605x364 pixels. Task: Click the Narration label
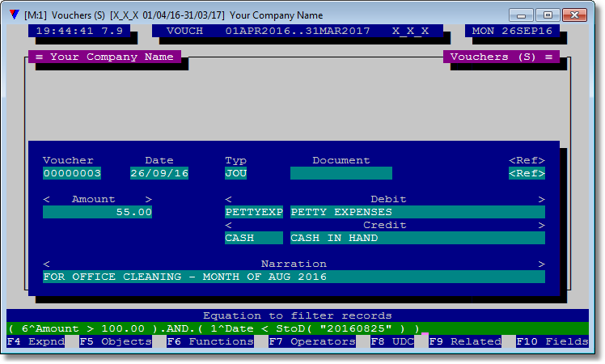tap(294, 264)
